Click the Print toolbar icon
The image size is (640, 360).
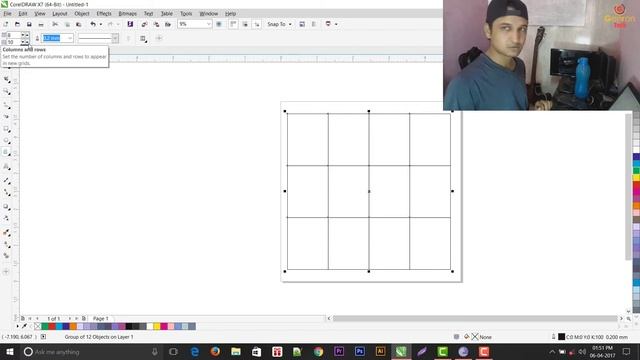coord(41,24)
